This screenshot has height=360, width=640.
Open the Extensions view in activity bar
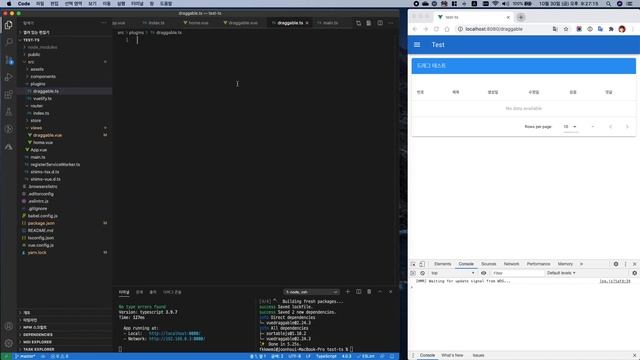coord(9,95)
